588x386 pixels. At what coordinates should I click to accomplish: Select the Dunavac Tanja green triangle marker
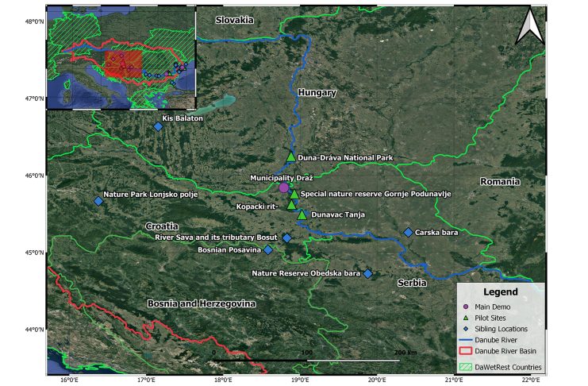point(302,214)
